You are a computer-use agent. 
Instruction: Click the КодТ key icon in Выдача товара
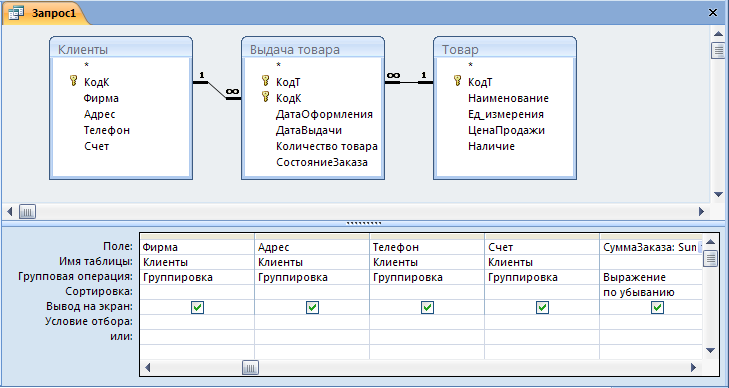(x=265, y=81)
